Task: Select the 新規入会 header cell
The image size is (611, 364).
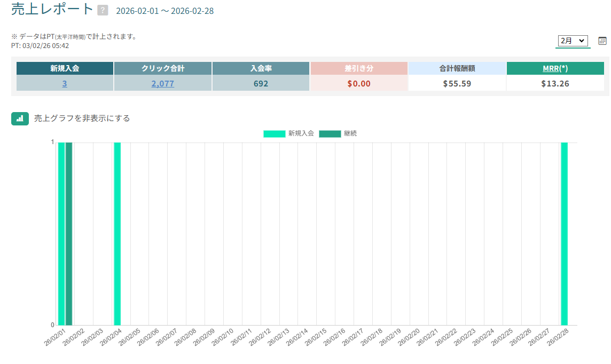Action: point(65,68)
